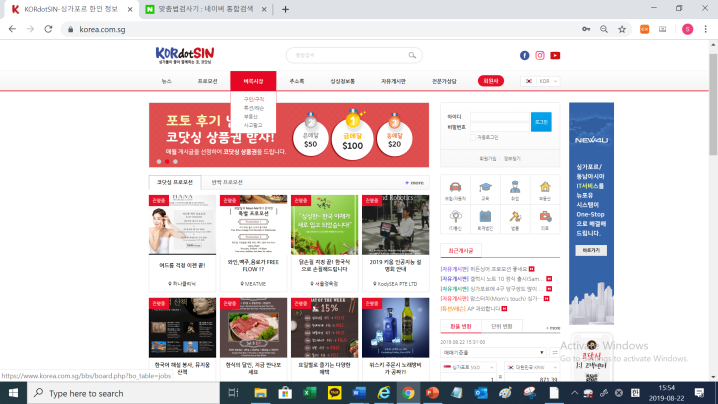Viewport: 718px width, 404px height.
Task: Open the recent post mentioning Mom's touch
Action: tap(495, 299)
